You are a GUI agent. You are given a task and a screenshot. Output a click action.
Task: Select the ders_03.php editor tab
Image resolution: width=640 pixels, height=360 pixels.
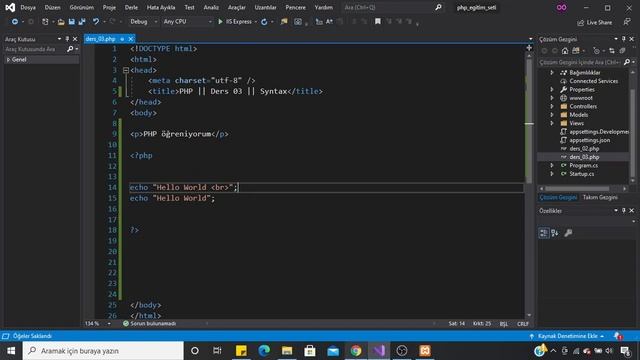(100, 39)
